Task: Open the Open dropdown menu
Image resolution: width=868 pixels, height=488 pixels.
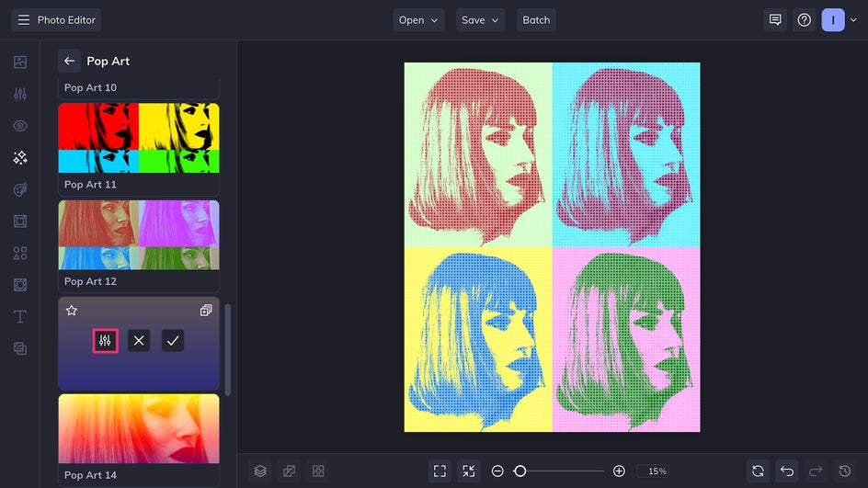Action: click(418, 20)
